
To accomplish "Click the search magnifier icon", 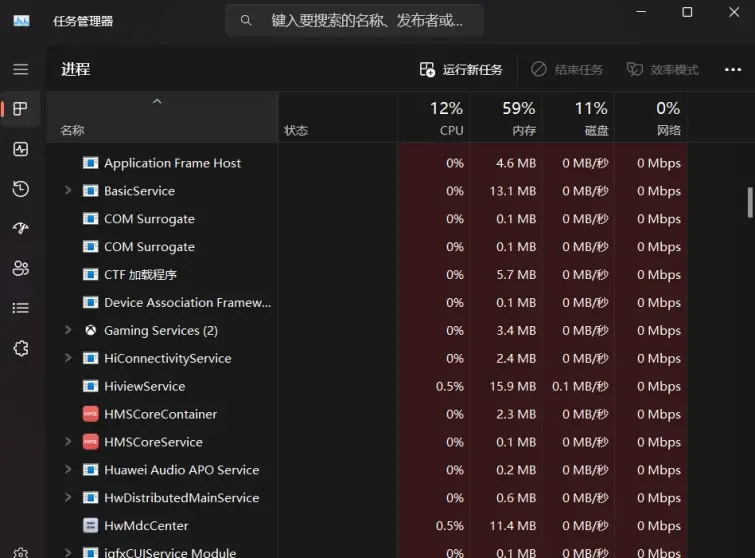I will [x=246, y=20].
